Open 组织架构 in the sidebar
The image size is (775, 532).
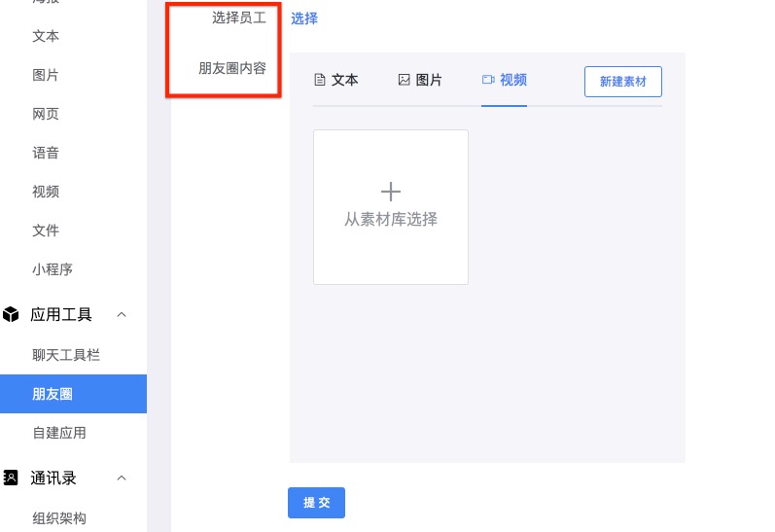tap(59, 518)
